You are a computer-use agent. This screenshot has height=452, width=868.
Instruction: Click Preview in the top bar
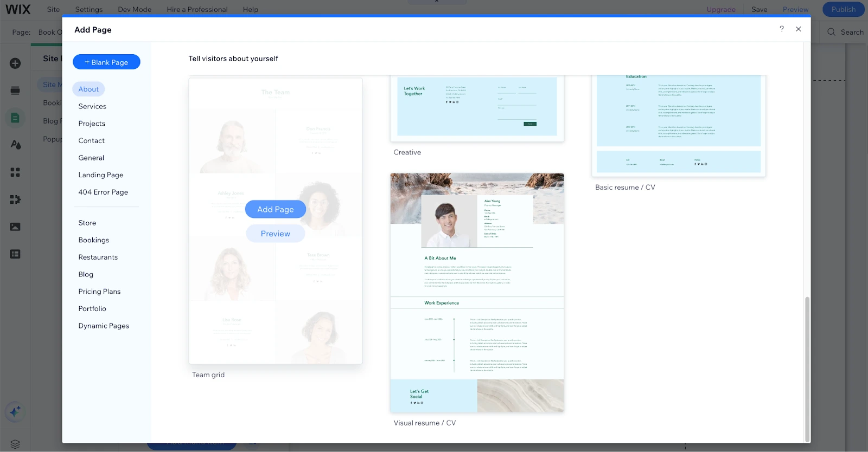[x=795, y=9]
